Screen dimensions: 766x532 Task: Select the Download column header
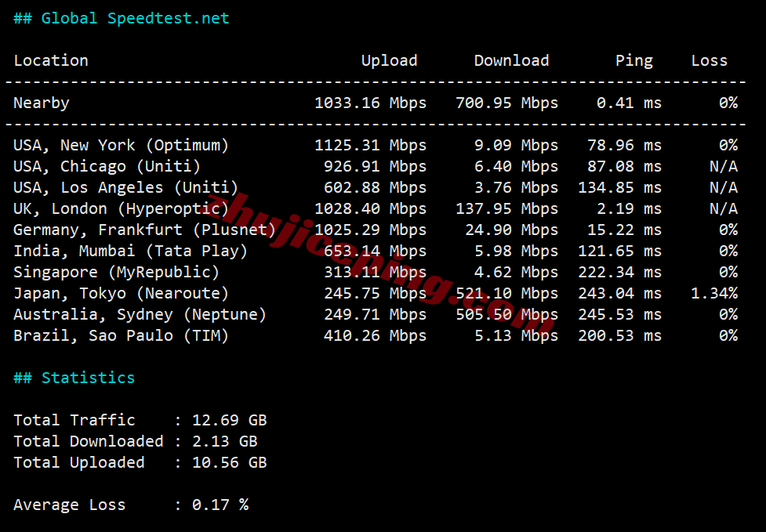coord(510,60)
